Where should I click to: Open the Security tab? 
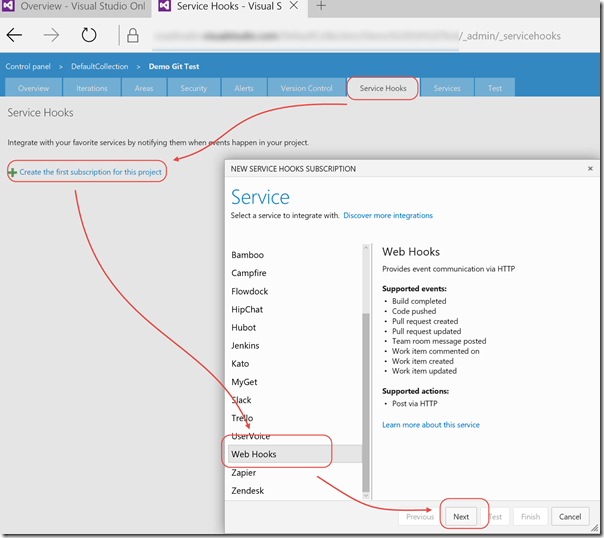click(x=194, y=88)
